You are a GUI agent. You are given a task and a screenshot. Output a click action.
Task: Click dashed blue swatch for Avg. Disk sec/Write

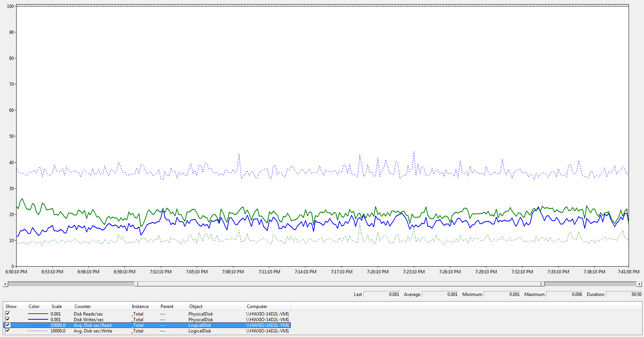coord(38,331)
